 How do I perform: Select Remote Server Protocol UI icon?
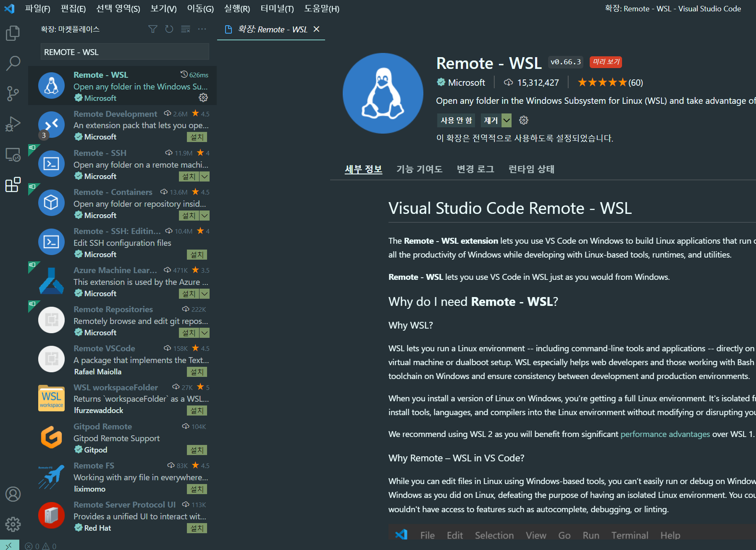51,516
